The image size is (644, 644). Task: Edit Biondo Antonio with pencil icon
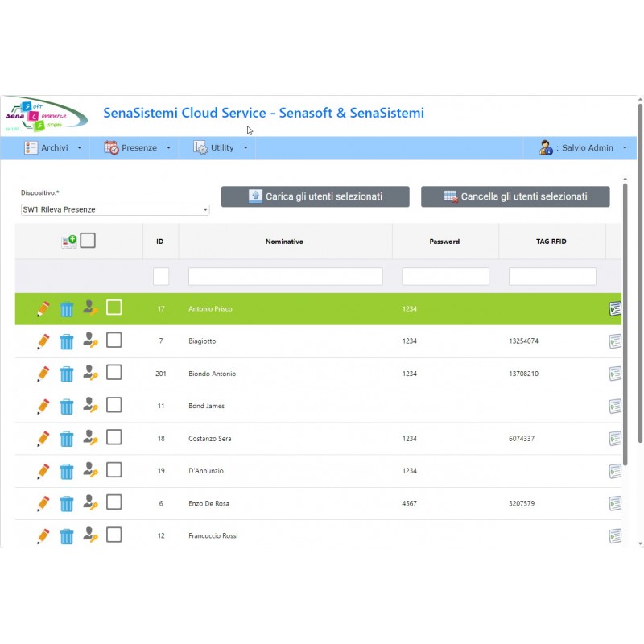tap(43, 374)
